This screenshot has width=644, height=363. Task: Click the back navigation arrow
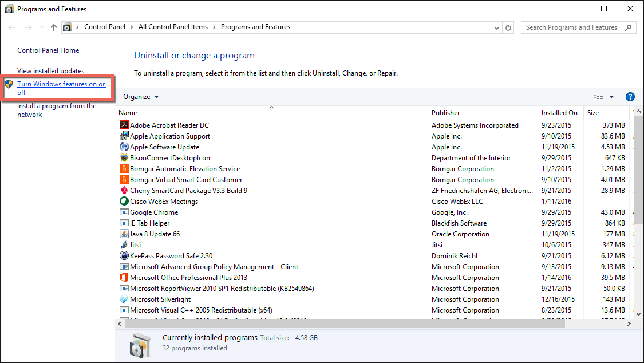pyautogui.click(x=11, y=27)
